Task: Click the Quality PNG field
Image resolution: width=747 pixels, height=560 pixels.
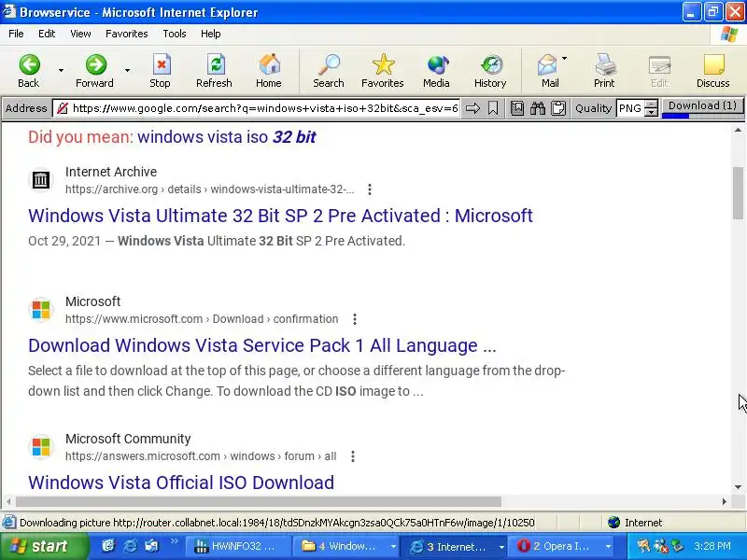Action: click(x=630, y=108)
